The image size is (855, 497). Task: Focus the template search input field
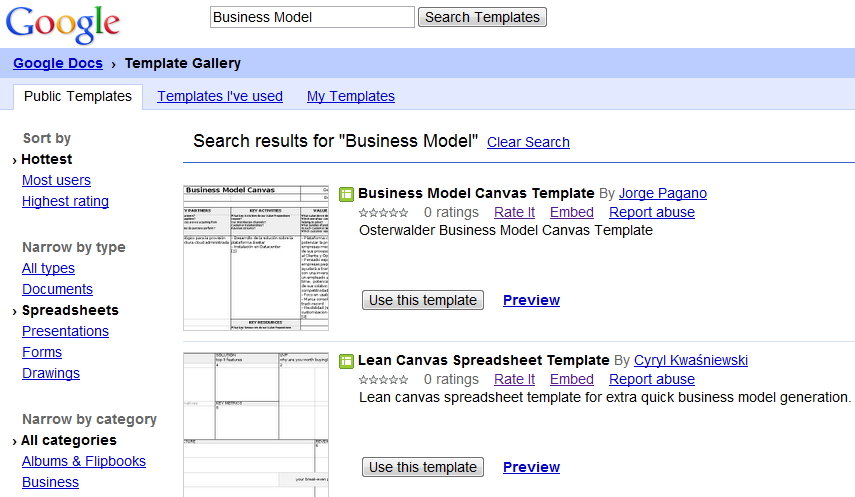[x=312, y=17]
